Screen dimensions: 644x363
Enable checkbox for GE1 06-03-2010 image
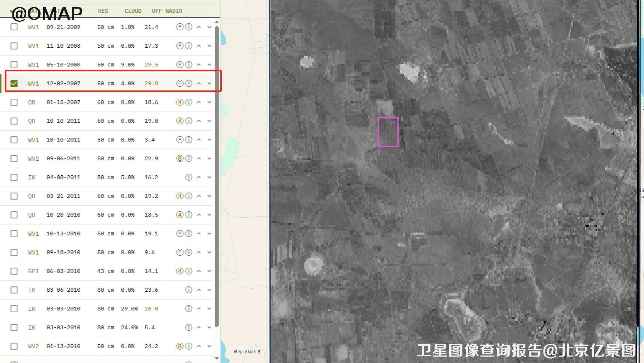pyautogui.click(x=14, y=271)
